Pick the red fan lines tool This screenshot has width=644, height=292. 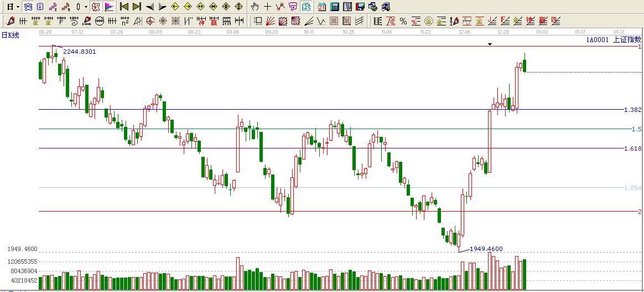271,22
